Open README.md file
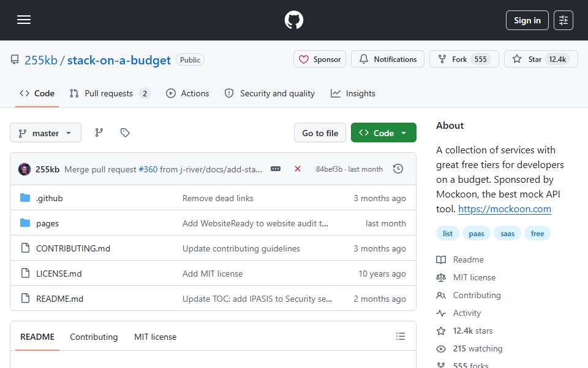 59,299
